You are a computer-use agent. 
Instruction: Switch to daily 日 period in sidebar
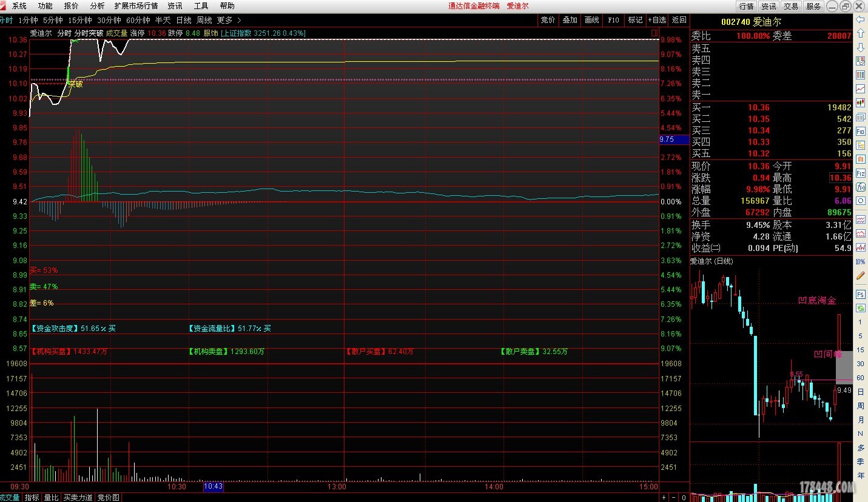point(860,392)
